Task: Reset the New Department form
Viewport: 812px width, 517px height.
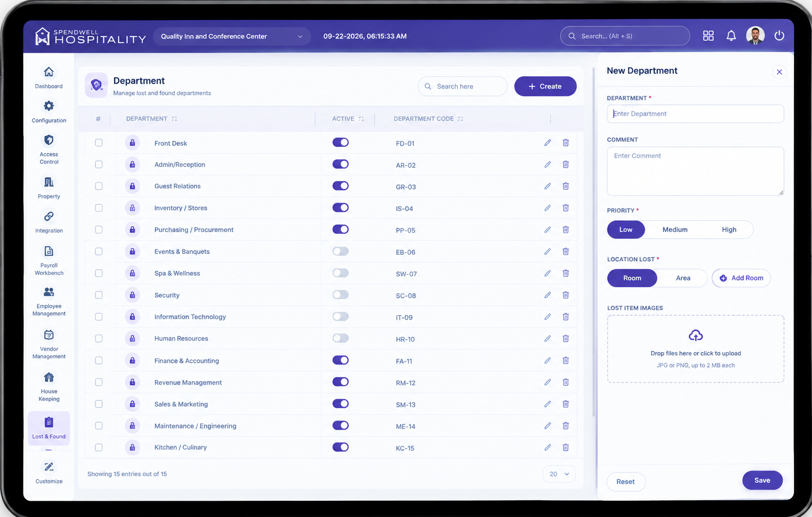Action: click(x=626, y=482)
